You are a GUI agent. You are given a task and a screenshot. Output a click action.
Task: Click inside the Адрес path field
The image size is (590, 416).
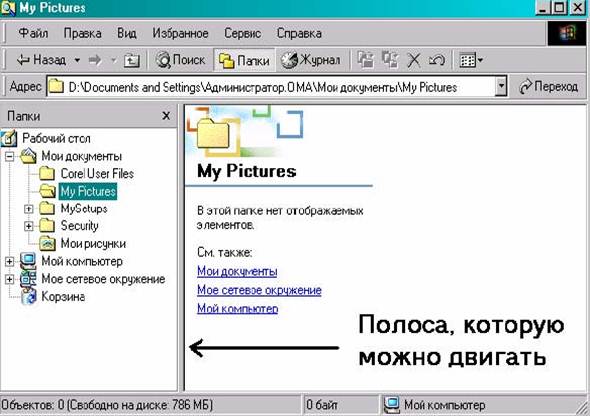271,87
